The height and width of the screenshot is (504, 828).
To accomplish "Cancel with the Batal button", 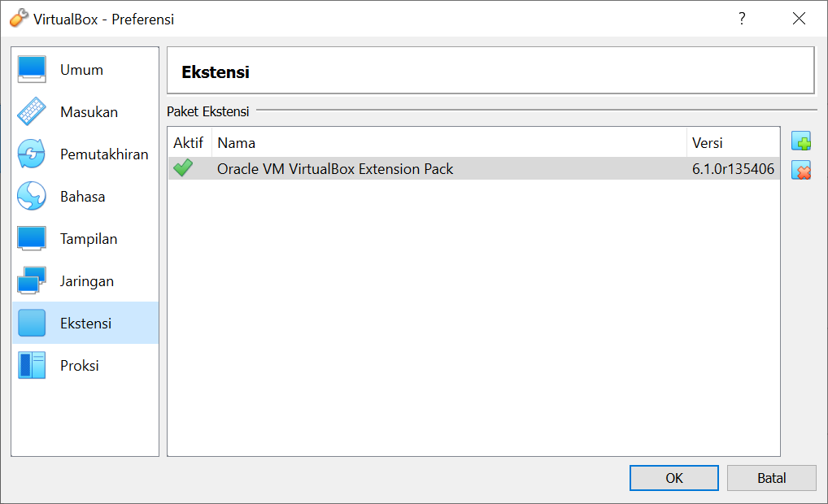I will 772,478.
